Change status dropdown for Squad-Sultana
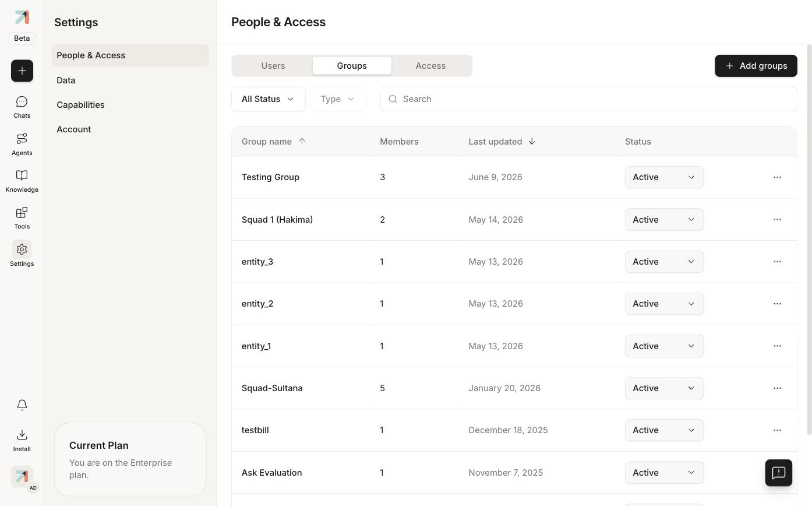 coord(664,388)
